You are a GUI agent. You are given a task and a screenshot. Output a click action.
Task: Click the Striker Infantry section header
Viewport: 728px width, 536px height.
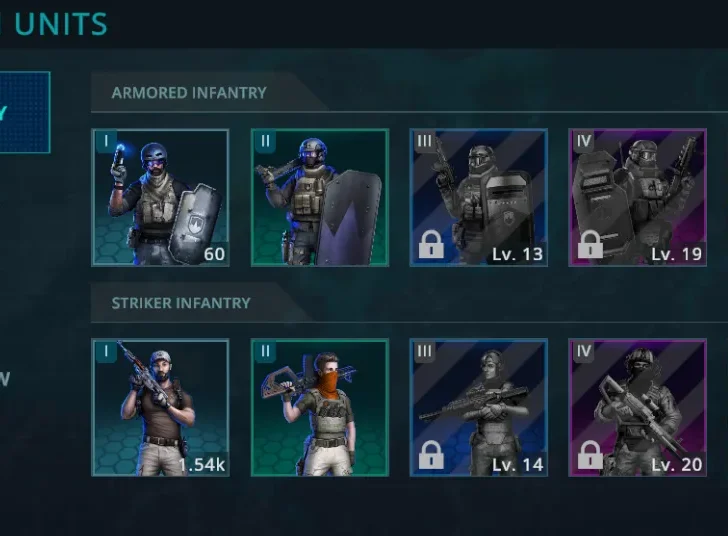[181, 303]
